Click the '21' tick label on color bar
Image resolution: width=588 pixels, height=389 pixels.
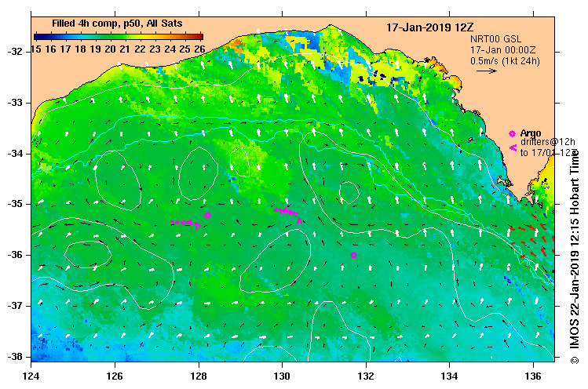pos(125,49)
